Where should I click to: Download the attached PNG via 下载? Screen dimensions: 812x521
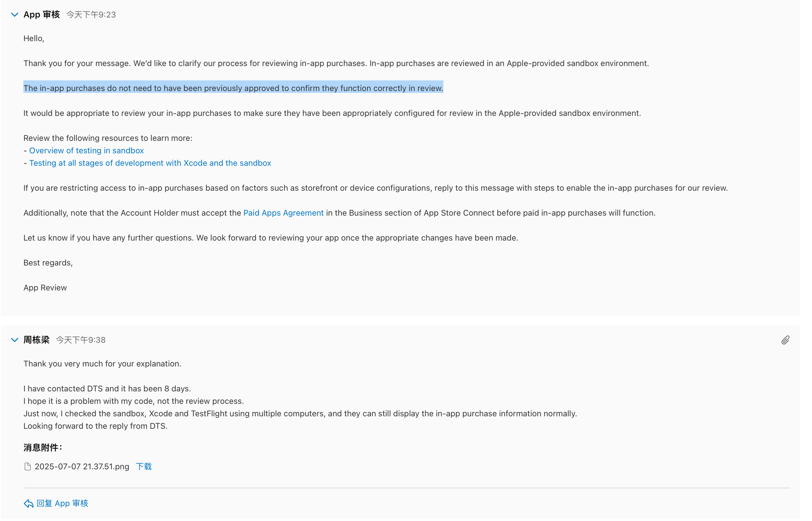144,466
